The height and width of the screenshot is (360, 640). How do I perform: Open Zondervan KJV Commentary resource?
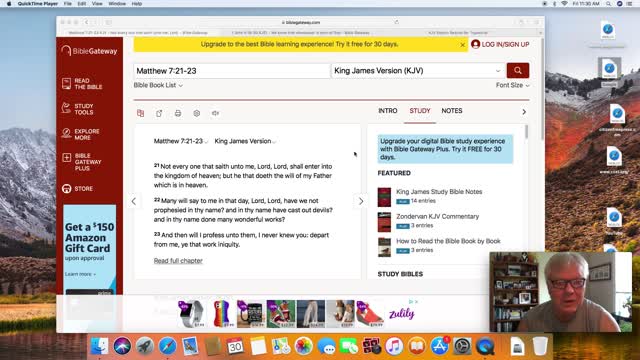click(438, 216)
